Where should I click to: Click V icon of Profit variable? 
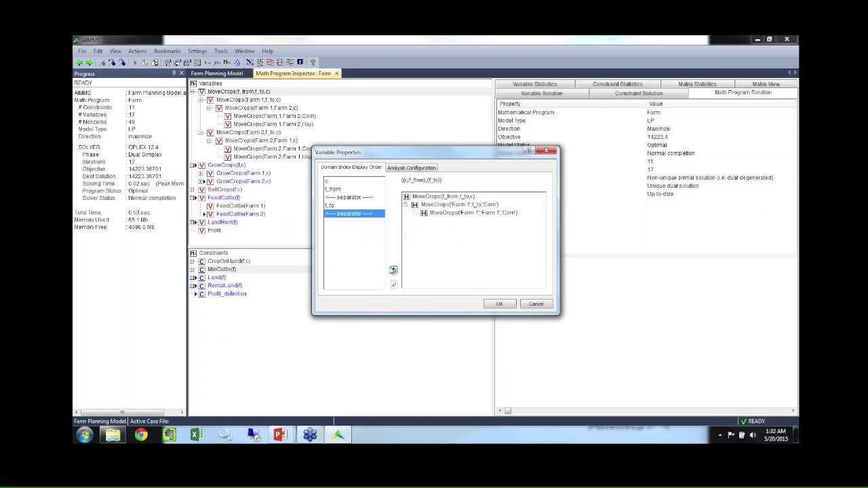(x=201, y=230)
